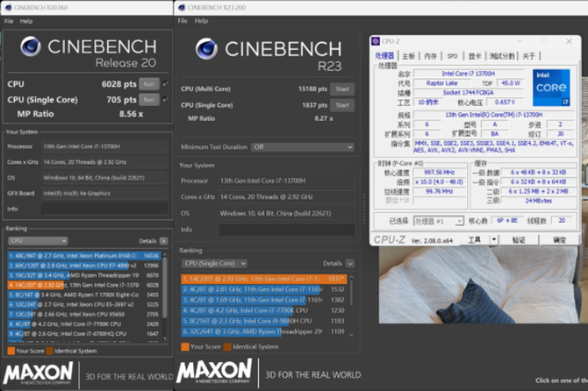The image size is (588, 391).
Task: Switch to 处理器 tab in CPU-Z
Action: [384, 56]
